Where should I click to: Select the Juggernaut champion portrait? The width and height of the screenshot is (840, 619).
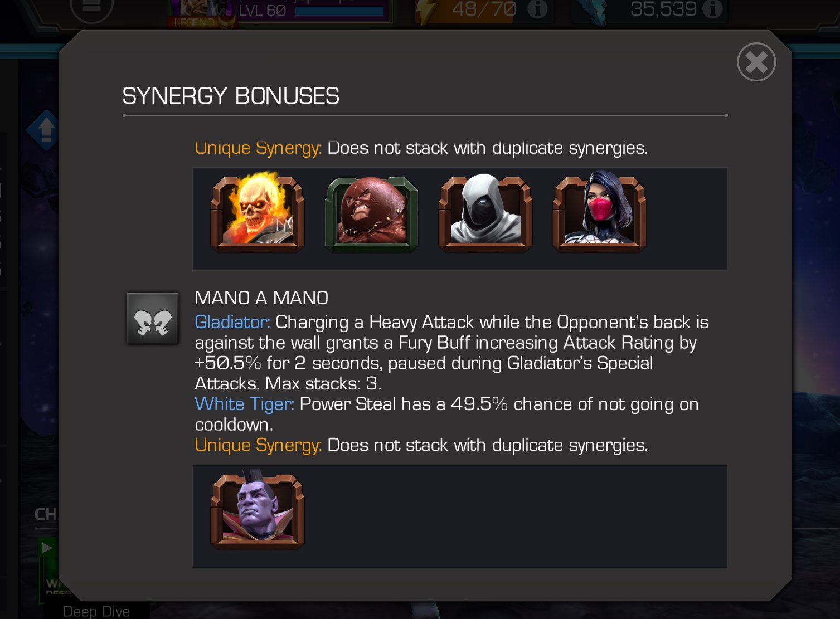371,214
